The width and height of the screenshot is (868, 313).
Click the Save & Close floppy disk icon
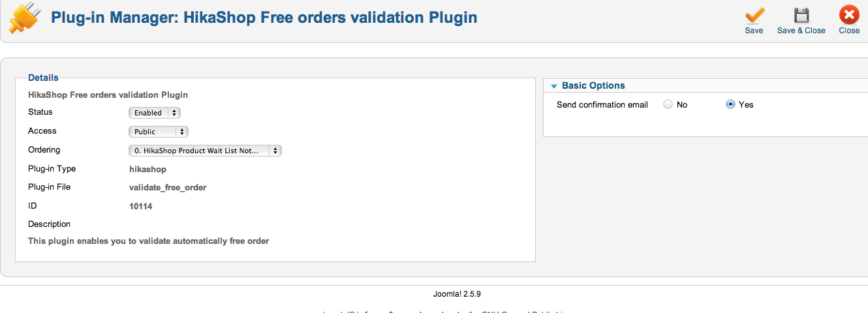point(801,16)
